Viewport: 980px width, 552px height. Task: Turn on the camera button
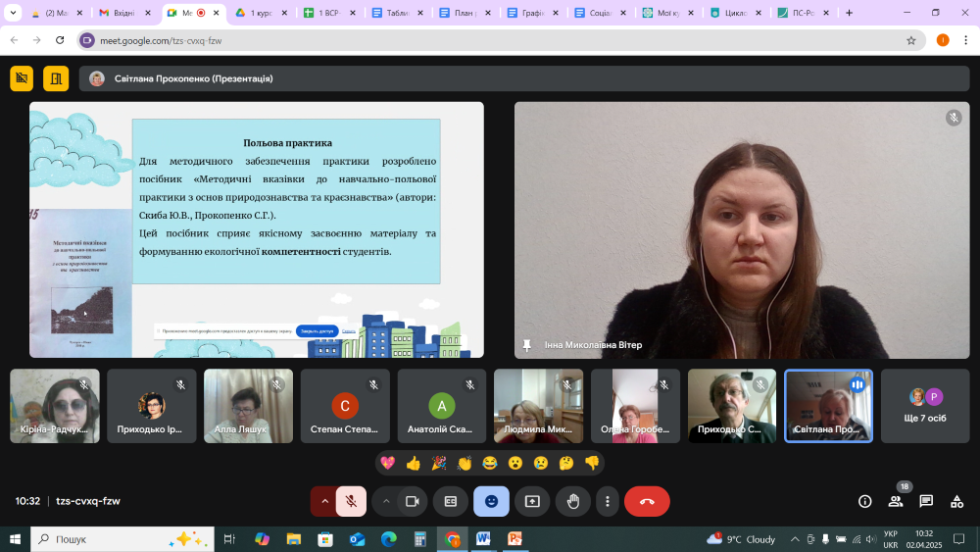click(412, 501)
